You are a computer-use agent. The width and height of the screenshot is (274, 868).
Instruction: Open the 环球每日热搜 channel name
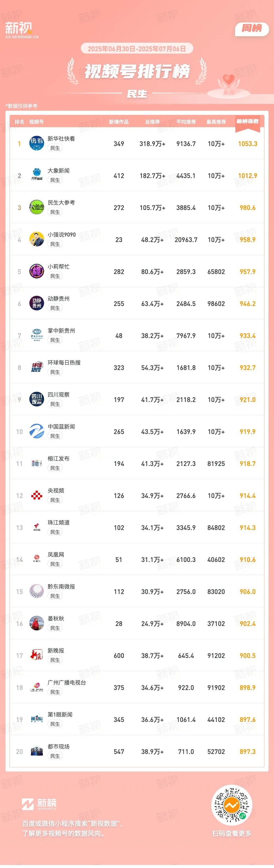[64, 363]
